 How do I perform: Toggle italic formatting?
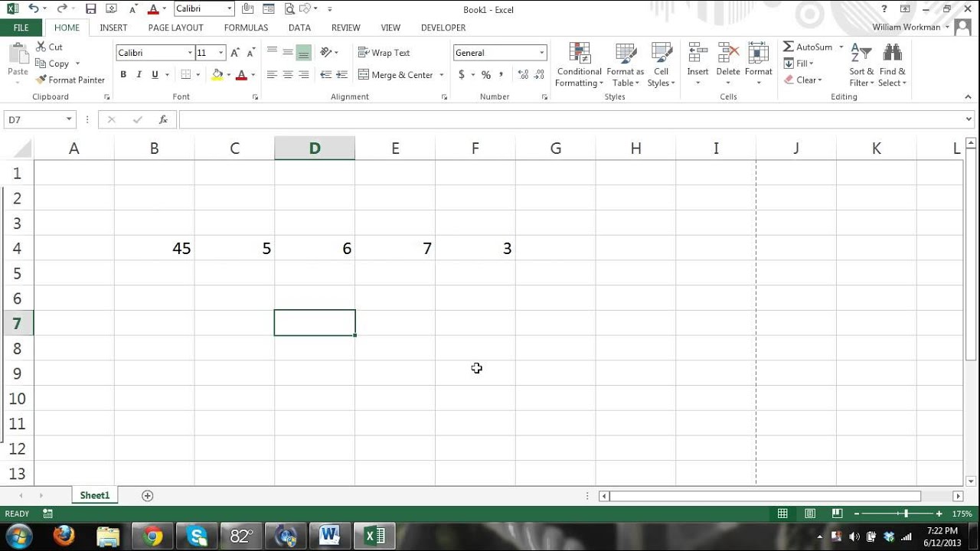click(x=139, y=74)
